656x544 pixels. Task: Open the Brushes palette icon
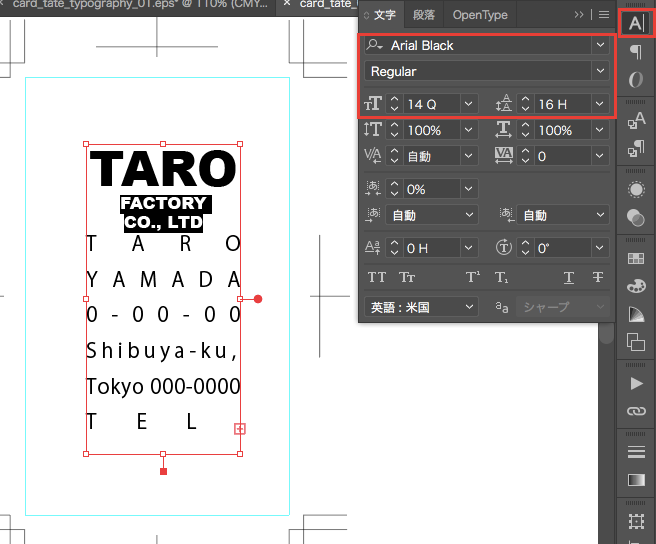[636, 286]
